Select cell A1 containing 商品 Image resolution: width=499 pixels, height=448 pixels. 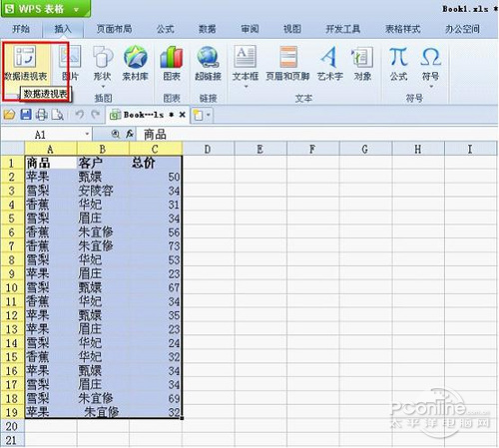pyautogui.click(x=51, y=163)
